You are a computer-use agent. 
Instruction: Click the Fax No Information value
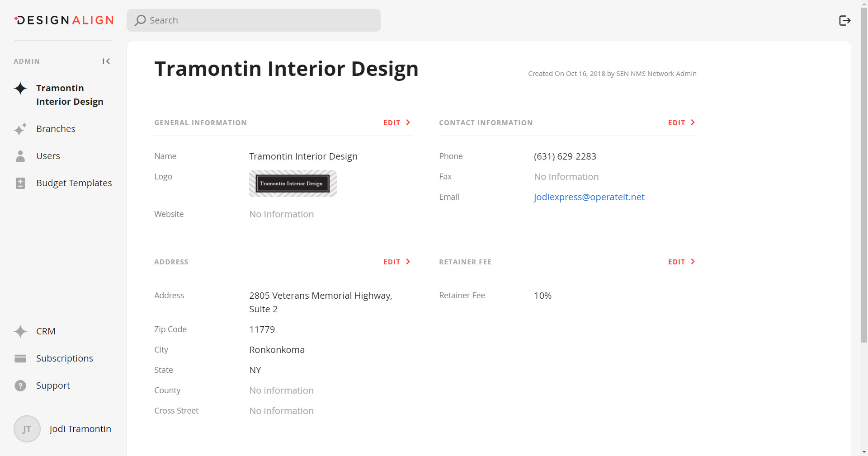pos(566,177)
